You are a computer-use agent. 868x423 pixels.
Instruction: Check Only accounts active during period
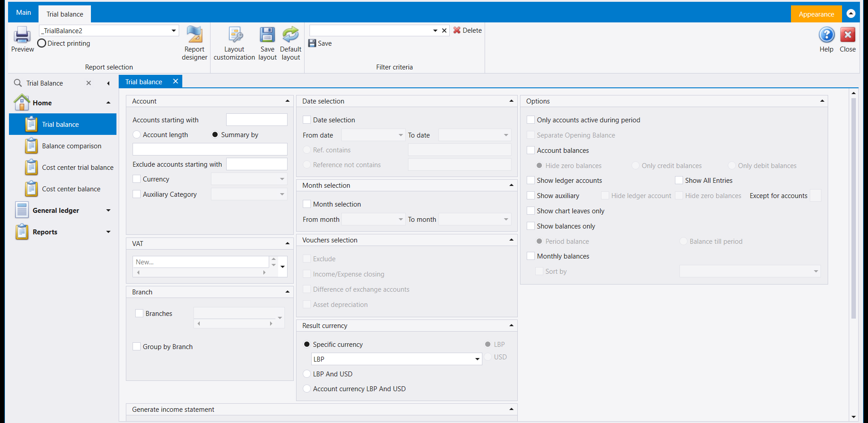tap(531, 120)
